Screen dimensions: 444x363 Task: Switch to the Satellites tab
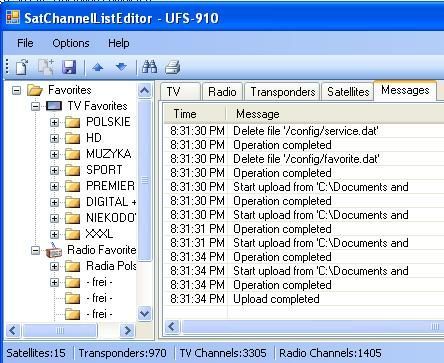(x=348, y=92)
